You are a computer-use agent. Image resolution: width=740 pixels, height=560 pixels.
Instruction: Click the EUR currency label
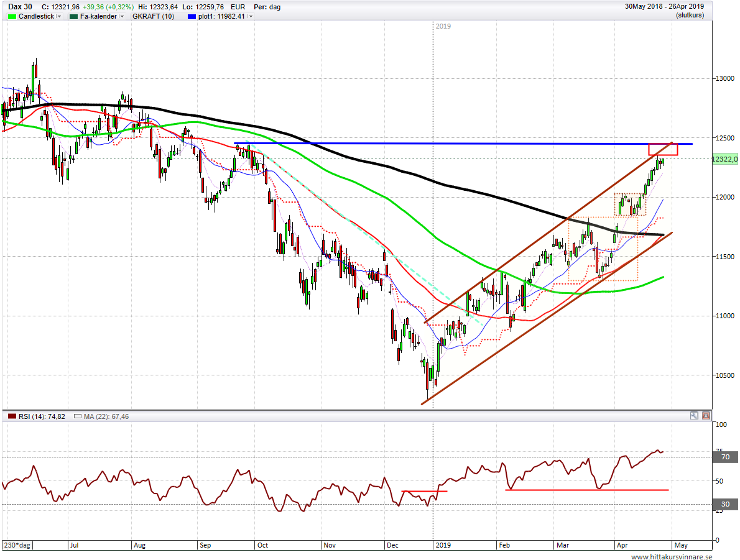click(x=238, y=7)
